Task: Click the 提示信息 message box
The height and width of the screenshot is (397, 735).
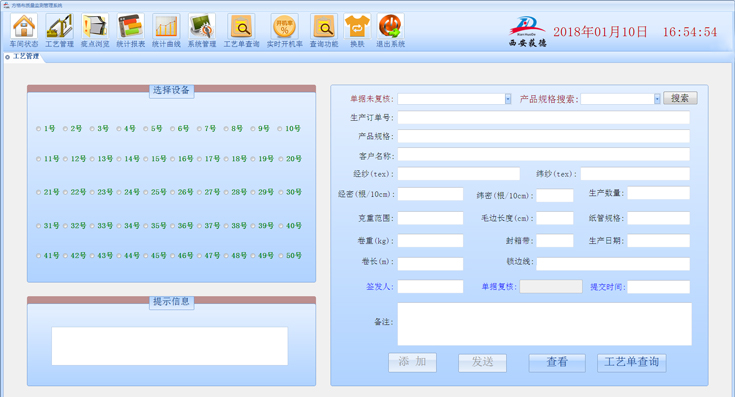Action: coord(170,346)
